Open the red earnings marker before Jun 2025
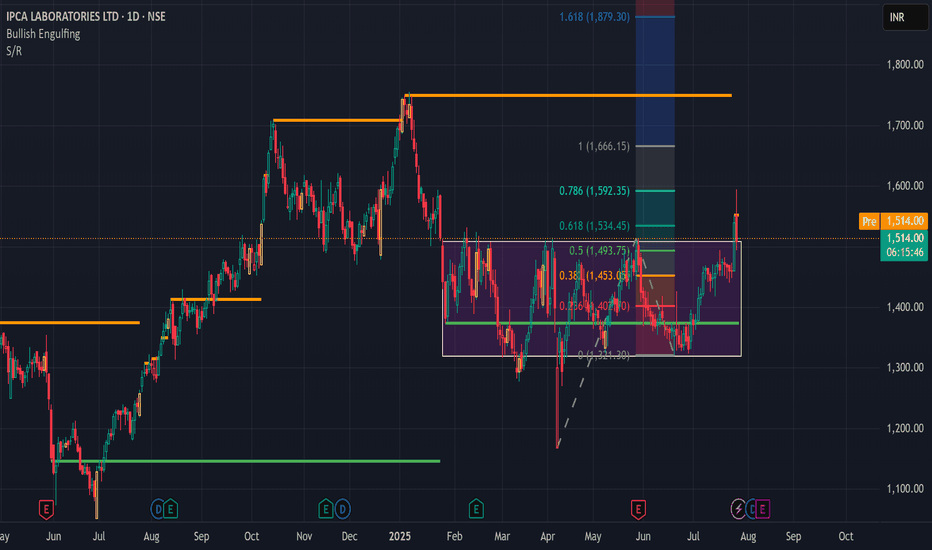Viewport: 932px width, 550px height. [x=638, y=509]
